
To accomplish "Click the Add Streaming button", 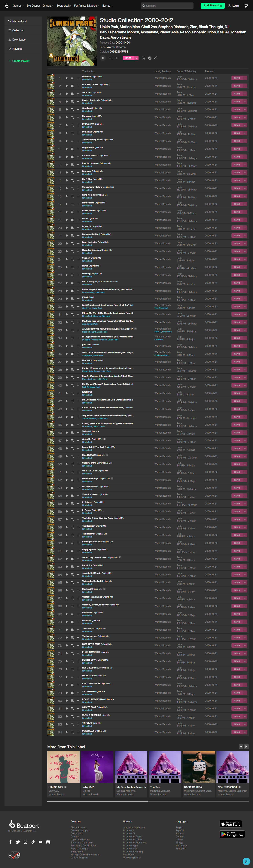I will 213,5.
